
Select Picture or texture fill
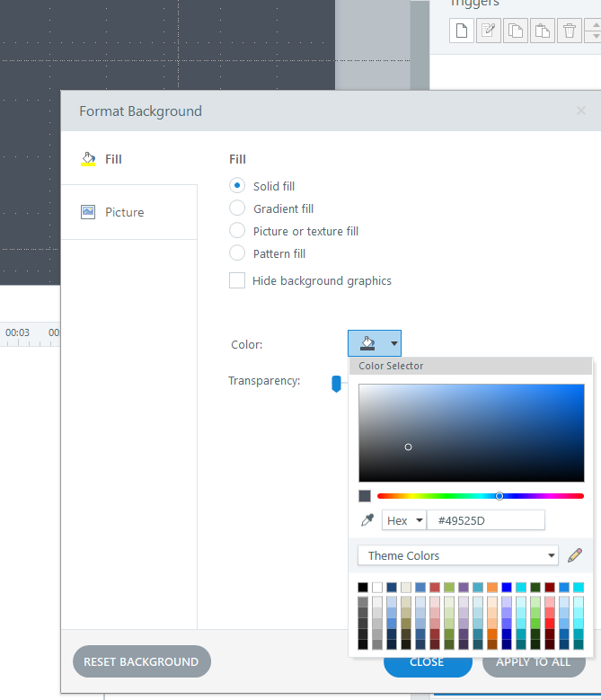click(237, 230)
